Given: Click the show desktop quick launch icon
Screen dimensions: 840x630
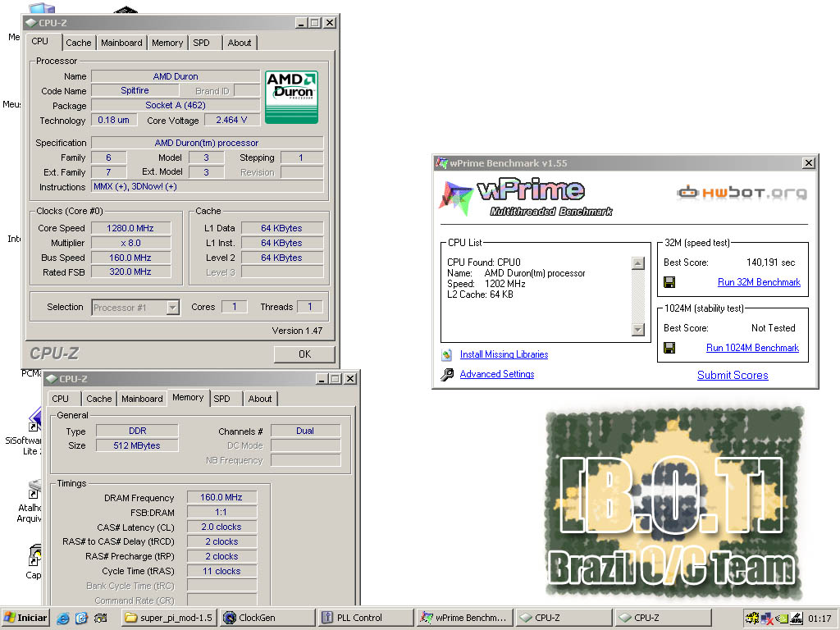Looking at the screenshot, I should [x=100, y=618].
